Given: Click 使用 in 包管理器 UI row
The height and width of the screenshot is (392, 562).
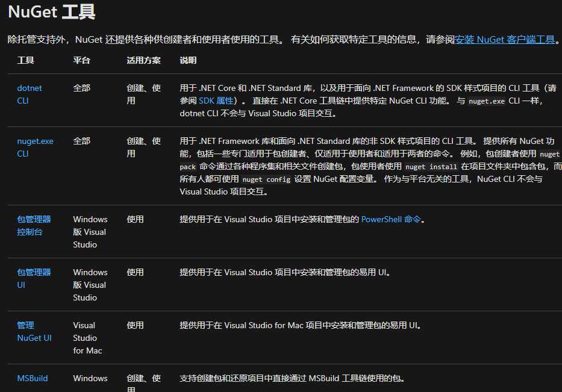Looking at the screenshot, I should [135, 272].
